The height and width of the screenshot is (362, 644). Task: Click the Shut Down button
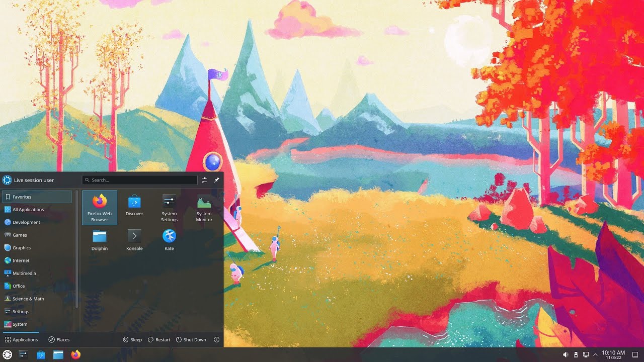click(191, 339)
